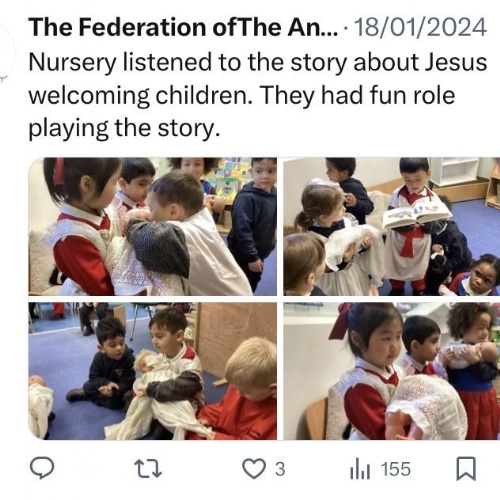
Task: Open the reply comment icon
Action: (42, 468)
